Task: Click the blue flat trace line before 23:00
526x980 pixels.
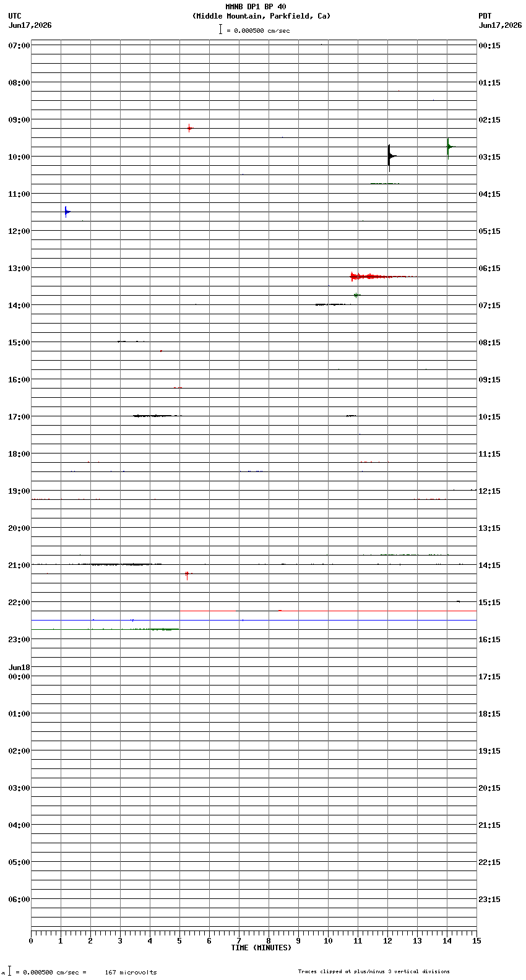Action: point(254,620)
